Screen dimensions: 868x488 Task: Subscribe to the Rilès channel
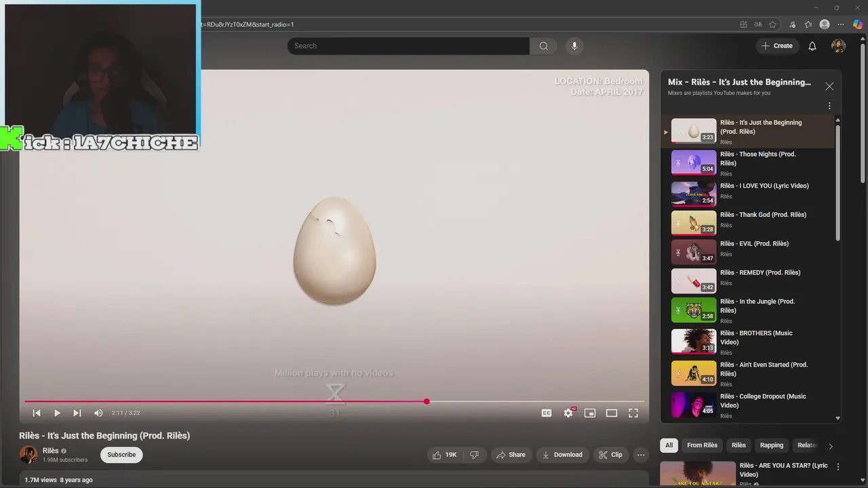[x=121, y=455]
